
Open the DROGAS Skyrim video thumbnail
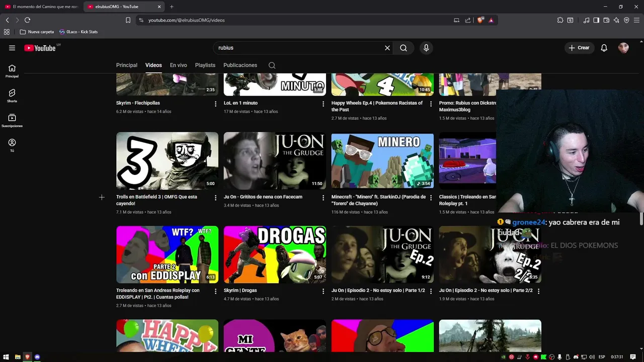coord(275,254)
